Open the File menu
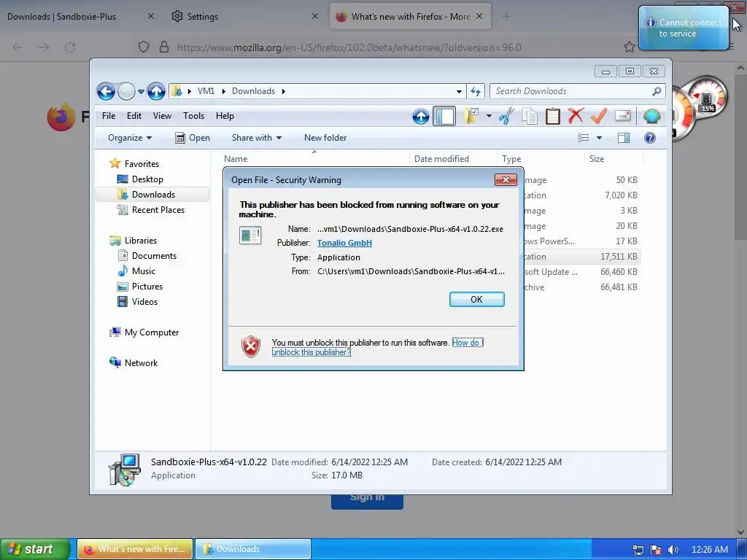The image size is (747, 560). point(109,116)
